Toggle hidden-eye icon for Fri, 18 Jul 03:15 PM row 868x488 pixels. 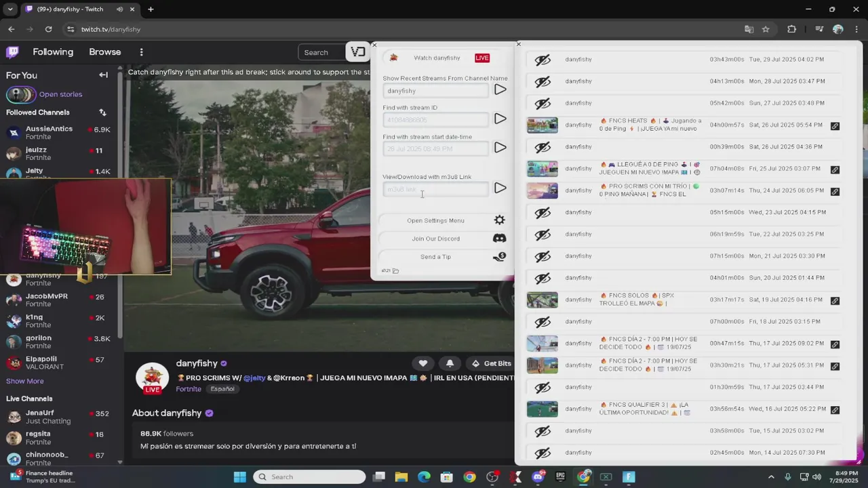(542, 322)
